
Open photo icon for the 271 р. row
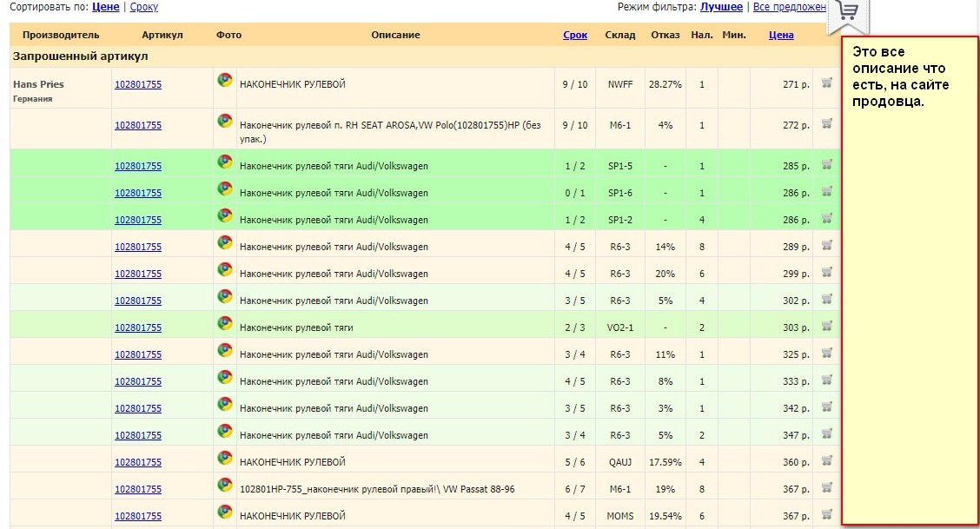(x=225, y=80)
